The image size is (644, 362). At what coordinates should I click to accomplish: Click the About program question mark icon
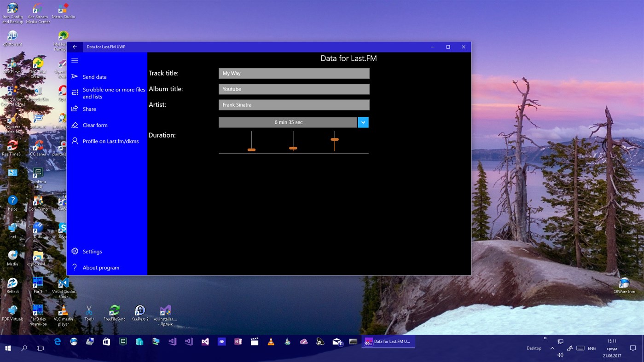pos(75,267)
